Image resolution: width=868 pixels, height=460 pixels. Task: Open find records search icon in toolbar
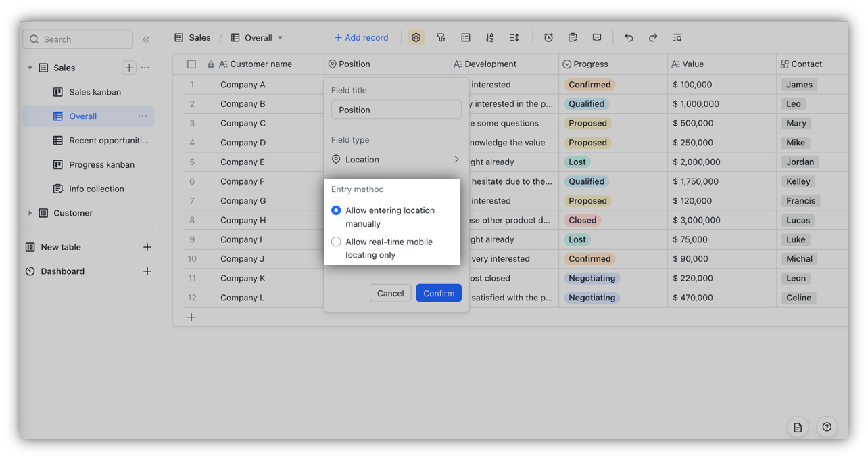point(677,38)
